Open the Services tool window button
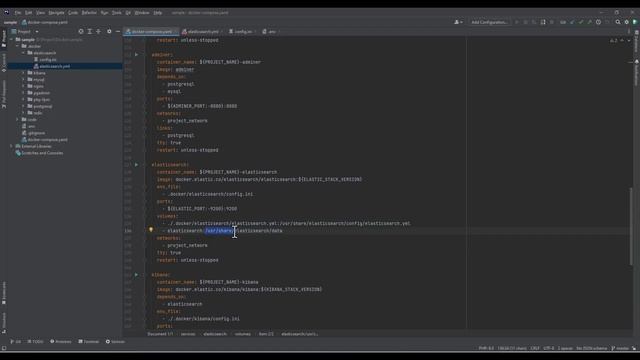The image size is (640, 360). click(116, 342)
